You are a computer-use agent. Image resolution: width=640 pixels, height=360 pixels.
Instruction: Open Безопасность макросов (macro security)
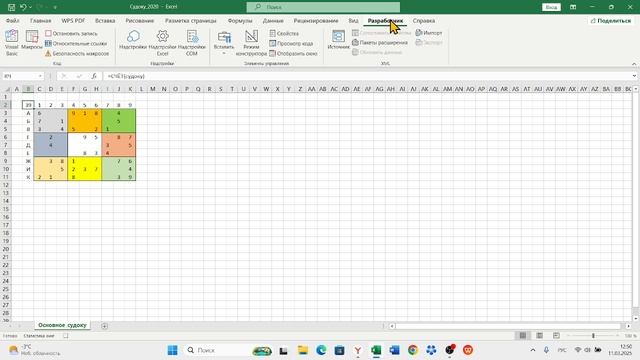[77, 53]
